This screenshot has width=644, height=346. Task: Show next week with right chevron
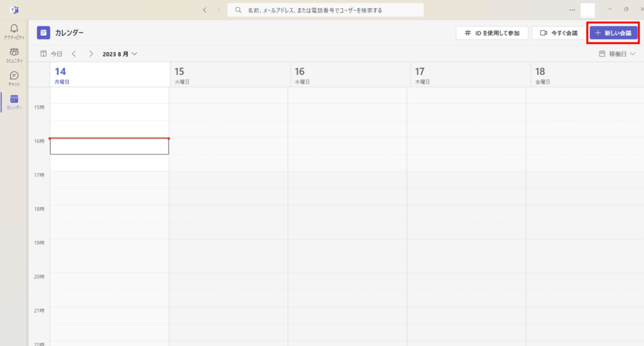(x=91, y=54)
